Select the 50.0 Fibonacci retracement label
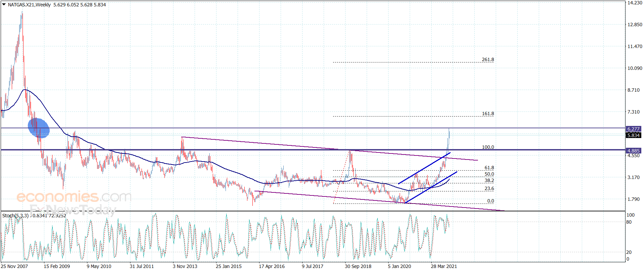 (x=489, y=174)
